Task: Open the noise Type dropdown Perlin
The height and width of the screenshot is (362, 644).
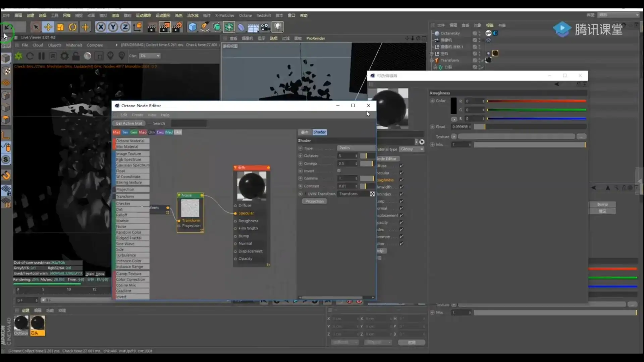Action: click(356, 148)
